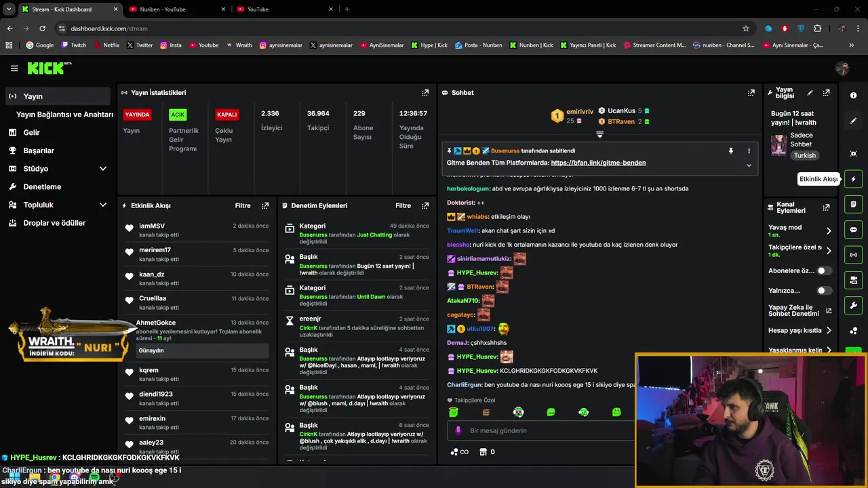Edit stream info with the pencil in Yayın bilgisi
Viewport: 868px width, 488px height.
810,93
